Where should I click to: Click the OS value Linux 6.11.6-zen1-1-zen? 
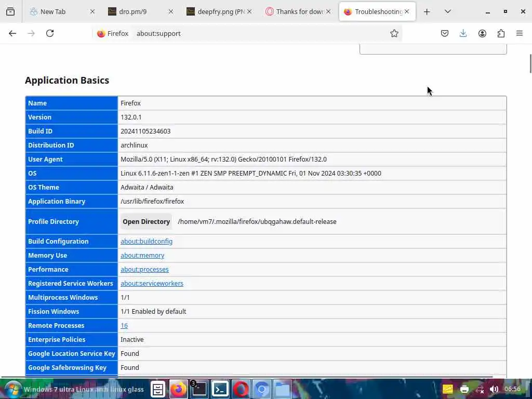[x=251, y=174]
